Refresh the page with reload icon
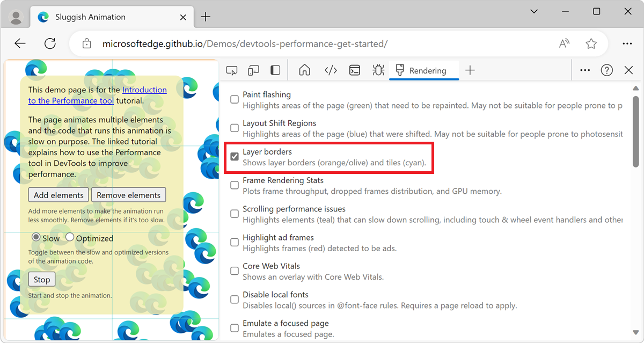644x343 pixels. (x=50, y=43)
